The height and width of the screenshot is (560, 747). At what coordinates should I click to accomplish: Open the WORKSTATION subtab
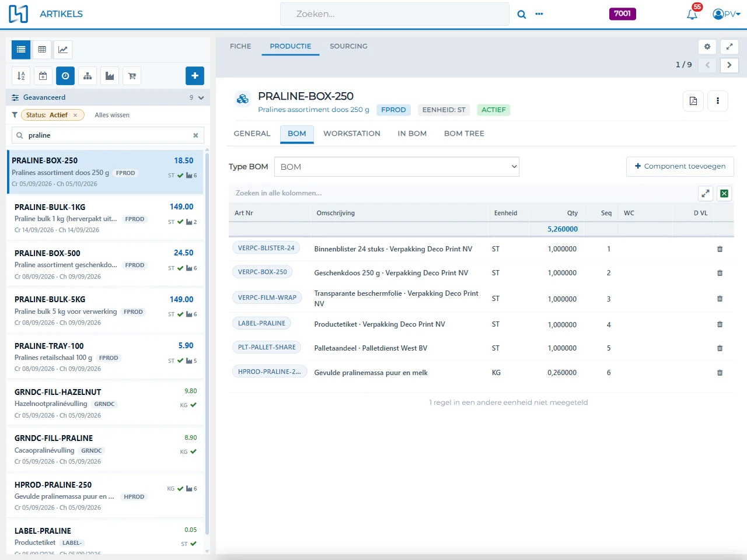tap(352, 134)
